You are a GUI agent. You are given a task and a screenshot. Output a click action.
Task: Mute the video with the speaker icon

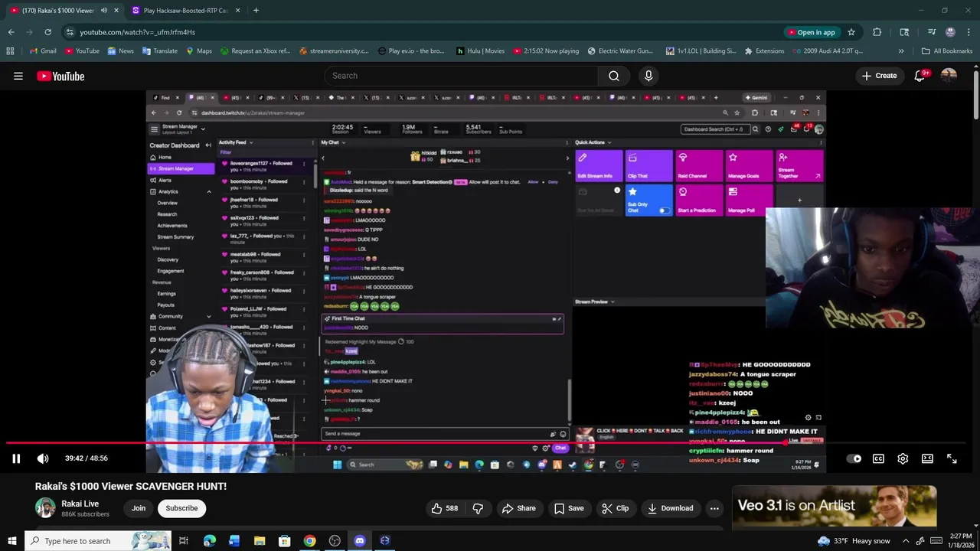tap(43, 458)
